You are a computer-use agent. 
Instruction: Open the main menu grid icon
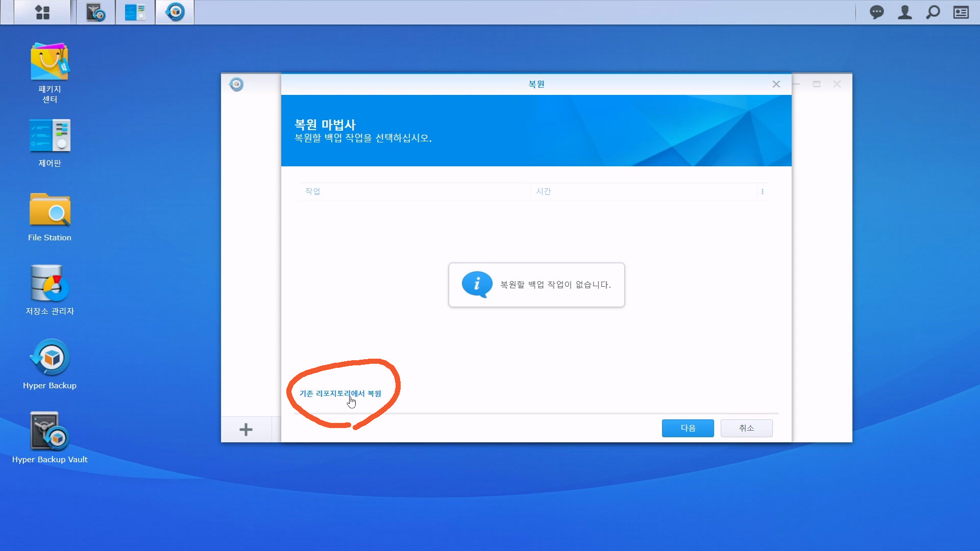coord(42,12)
